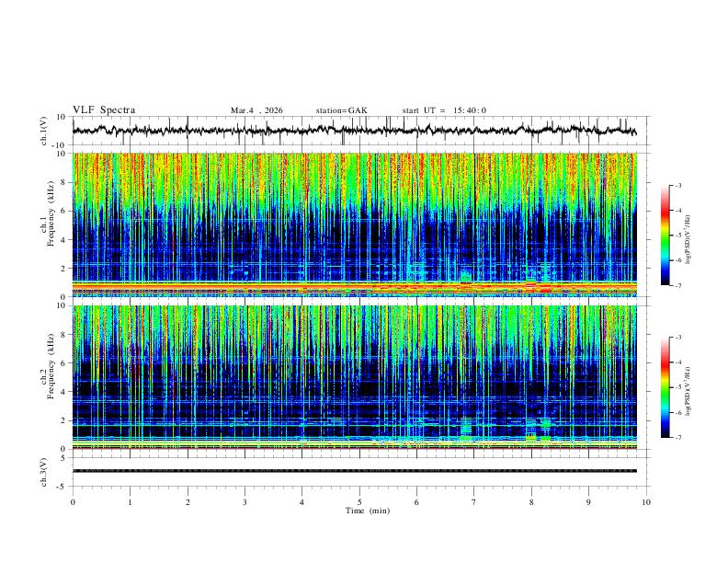Viewport: 728px width, 563px height.
Task: Click the "-3" label on ch.2 color bar
Action: point(678,338)
